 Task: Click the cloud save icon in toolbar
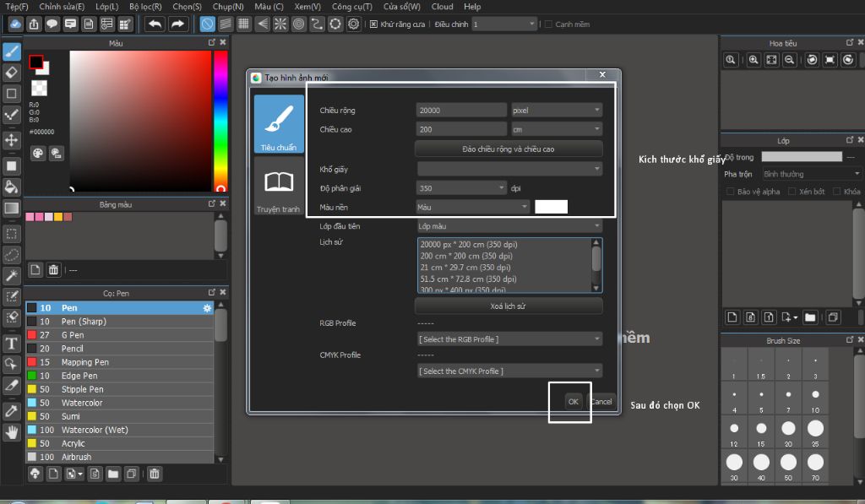point(15,24)
